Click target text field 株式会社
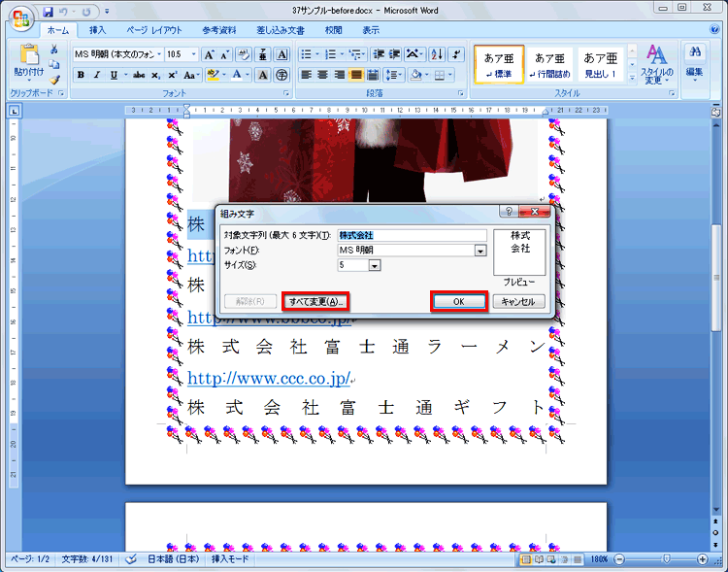The height and width of the screenshot is (572, 728). (x=412, y=236)
